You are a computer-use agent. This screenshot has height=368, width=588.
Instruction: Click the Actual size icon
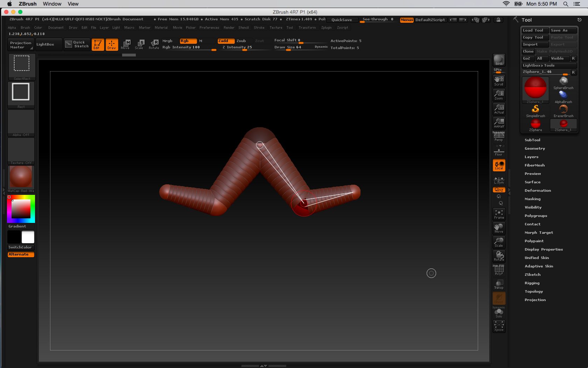[499, 109]
